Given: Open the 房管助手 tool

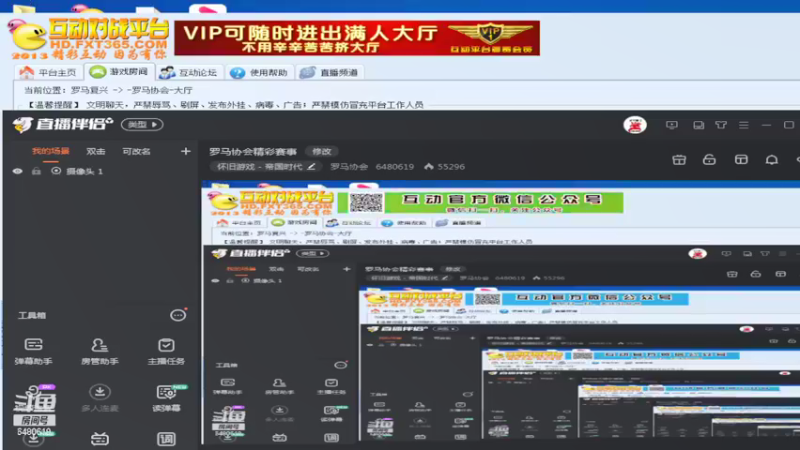Looking at the screenshot, I should [x=100, y=351].
